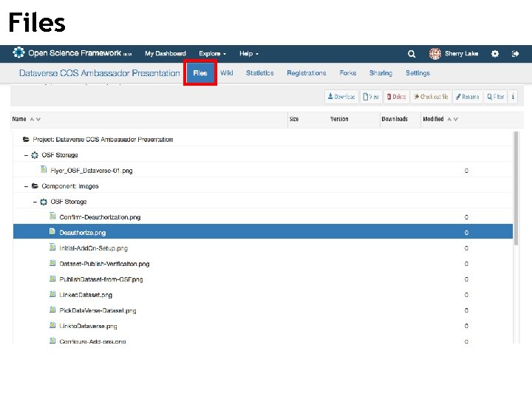Collapse the top-level OSF Storage node
The image size is (532, 399).
pos(26,155)
